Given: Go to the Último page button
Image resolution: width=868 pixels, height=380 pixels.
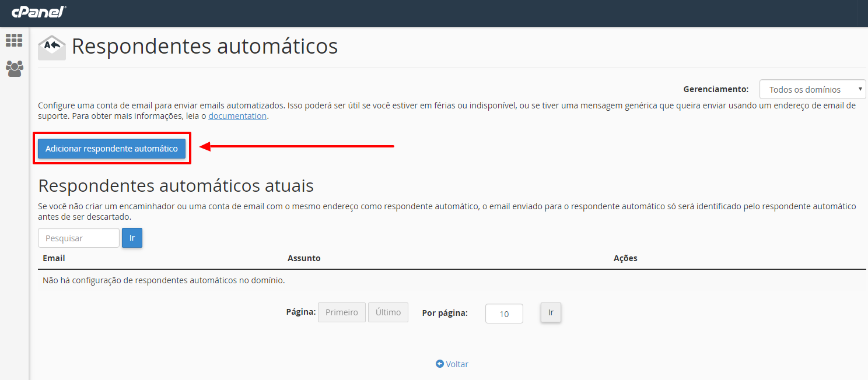Looking at the screenshot, I should pos(388,312).
